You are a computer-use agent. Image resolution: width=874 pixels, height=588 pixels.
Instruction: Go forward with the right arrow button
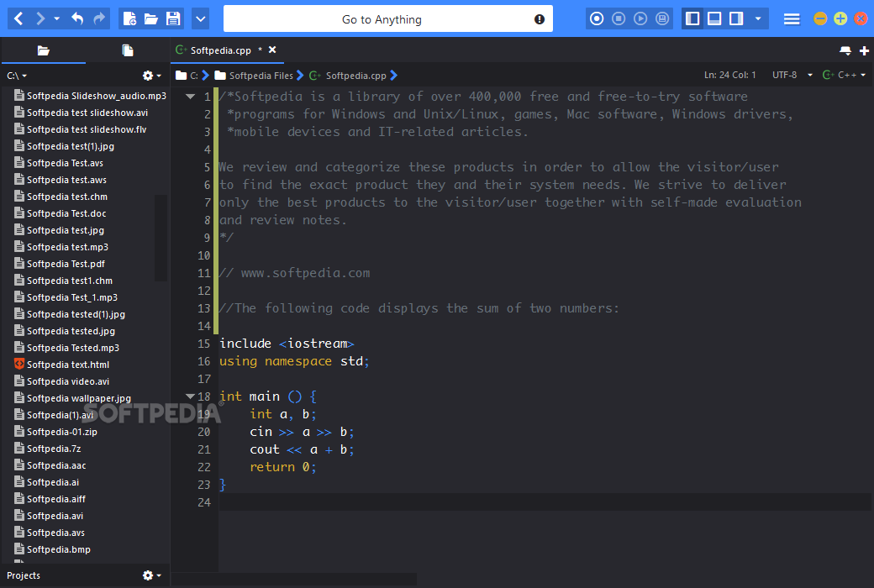coord(39,19)
